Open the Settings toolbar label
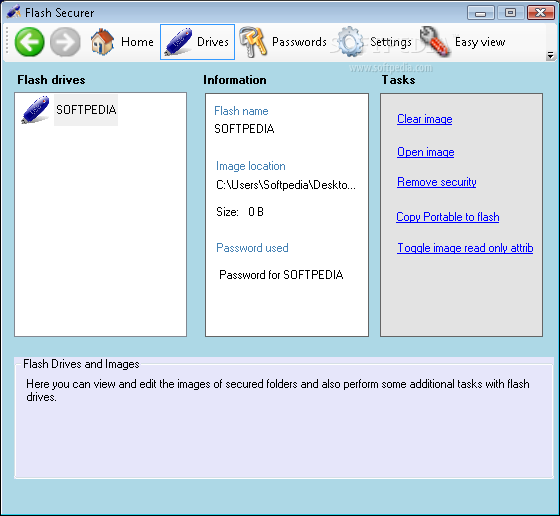 [x=391, y=42]
